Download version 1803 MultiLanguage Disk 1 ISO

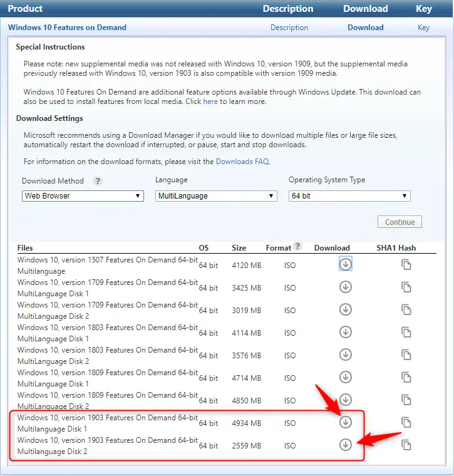tap(346, 332)
